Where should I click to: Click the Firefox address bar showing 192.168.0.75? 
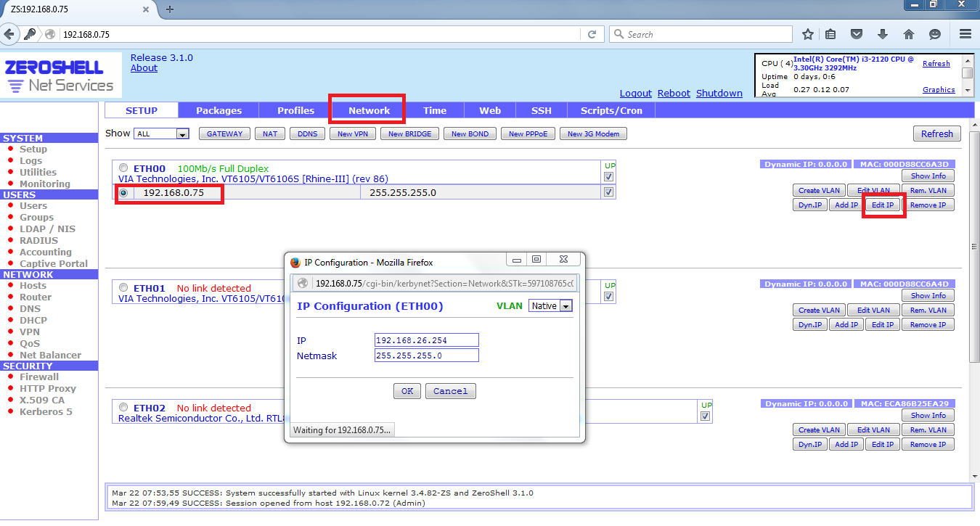(319, 34)
